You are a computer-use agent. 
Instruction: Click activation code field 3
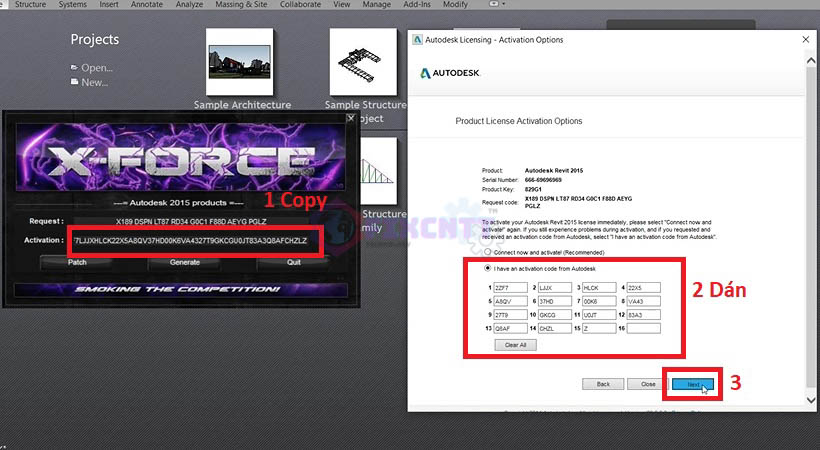click(599, 288)
